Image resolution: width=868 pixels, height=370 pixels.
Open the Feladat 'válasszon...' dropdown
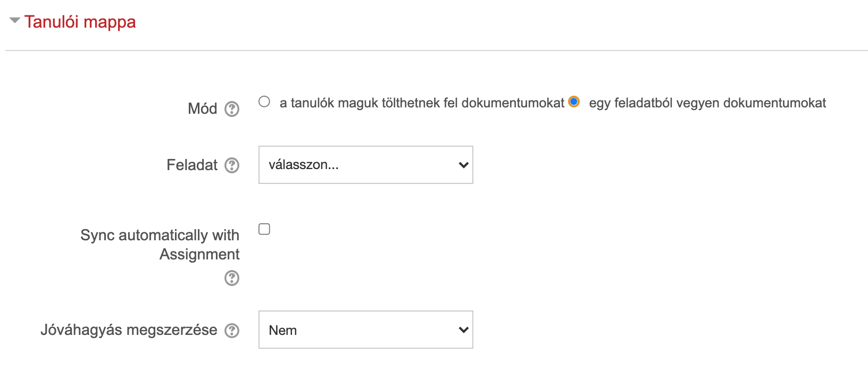point(366,165)
